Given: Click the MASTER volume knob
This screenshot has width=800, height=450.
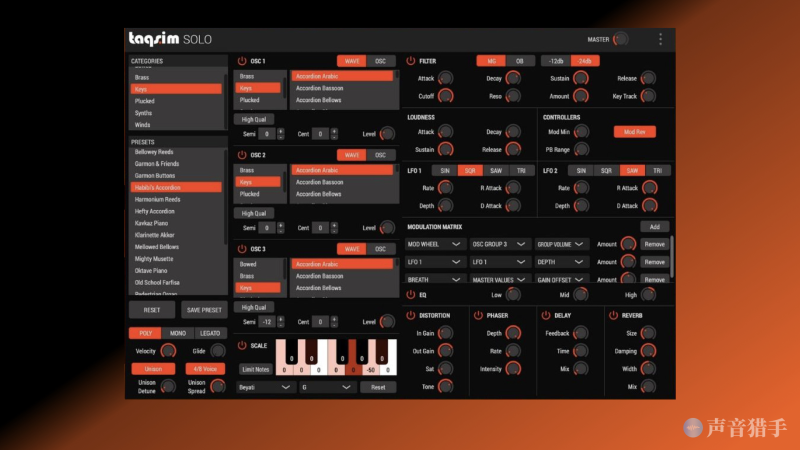Looking at the screenshot, I should 621,40.
